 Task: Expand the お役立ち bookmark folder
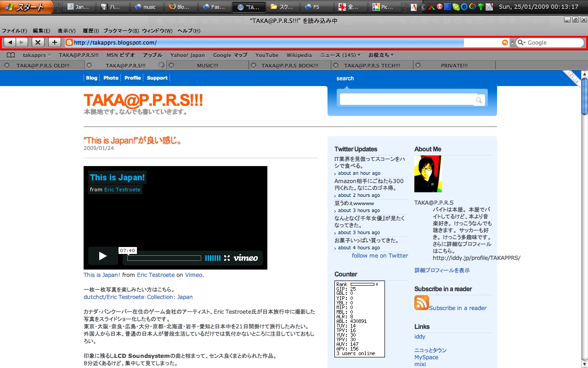[x=381, y=55]
